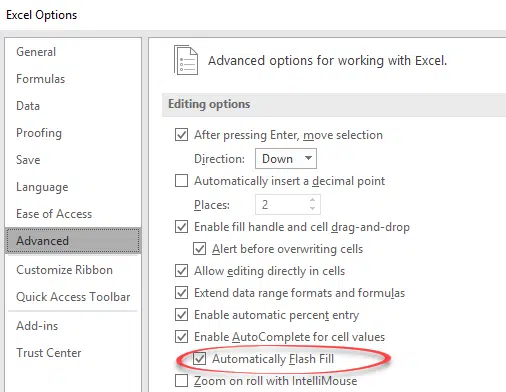Open the General options category
The image size is (506, 392).
(36, 52)
